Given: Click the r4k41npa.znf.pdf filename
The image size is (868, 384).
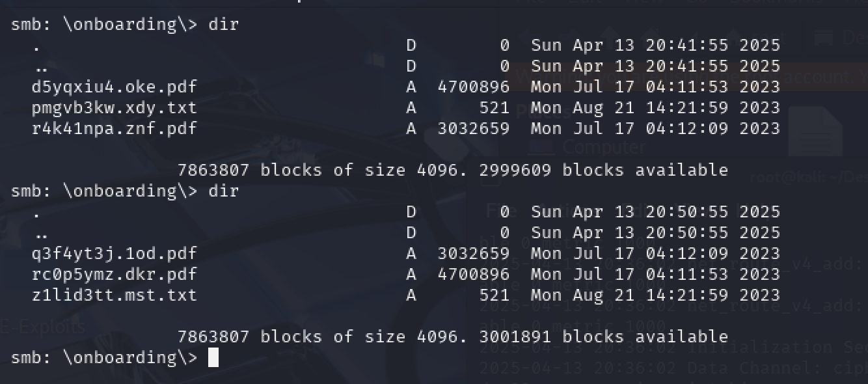Looking at the screenshot, I should (114, 128).
